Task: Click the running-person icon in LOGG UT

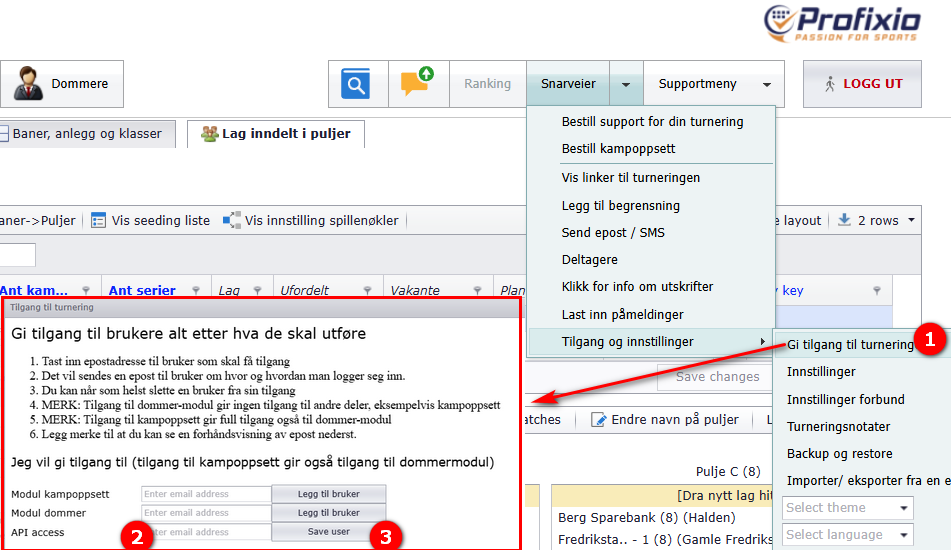Action: (x=830, y=84)
